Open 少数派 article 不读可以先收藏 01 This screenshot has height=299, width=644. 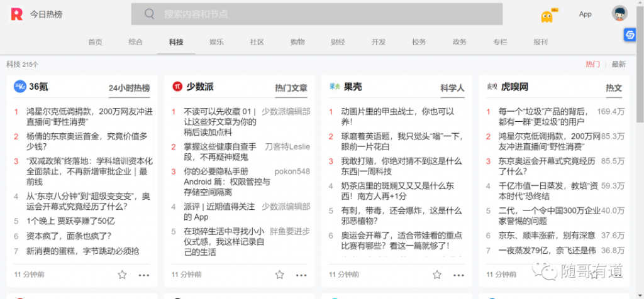point(219,121)
